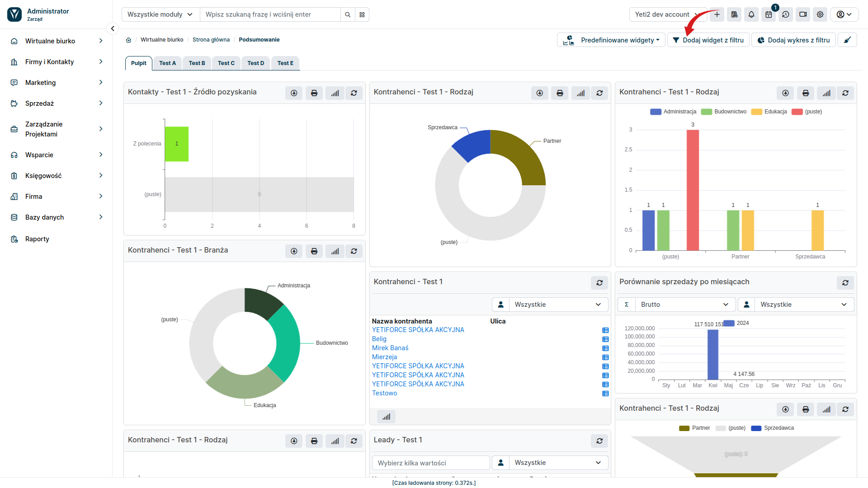Click green Z polecenia bar
The image size is (868, 488).
(177, 144)
